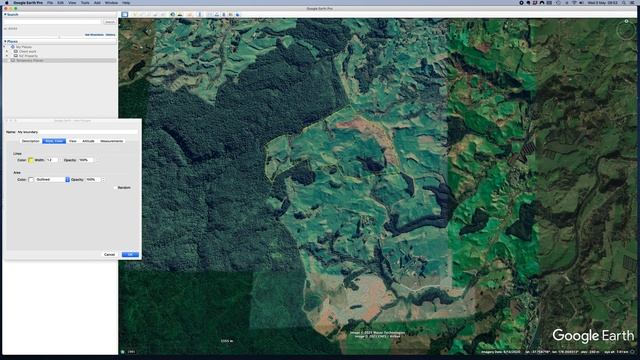640x360 pixels.
Task: Click the compass North indicator
Action: (x=627, y=21)
